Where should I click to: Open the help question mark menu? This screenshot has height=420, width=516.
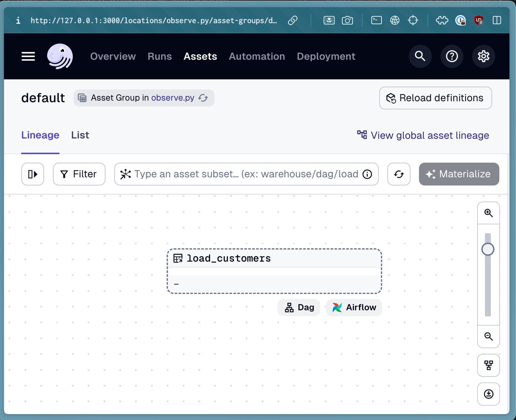(452, 57)
